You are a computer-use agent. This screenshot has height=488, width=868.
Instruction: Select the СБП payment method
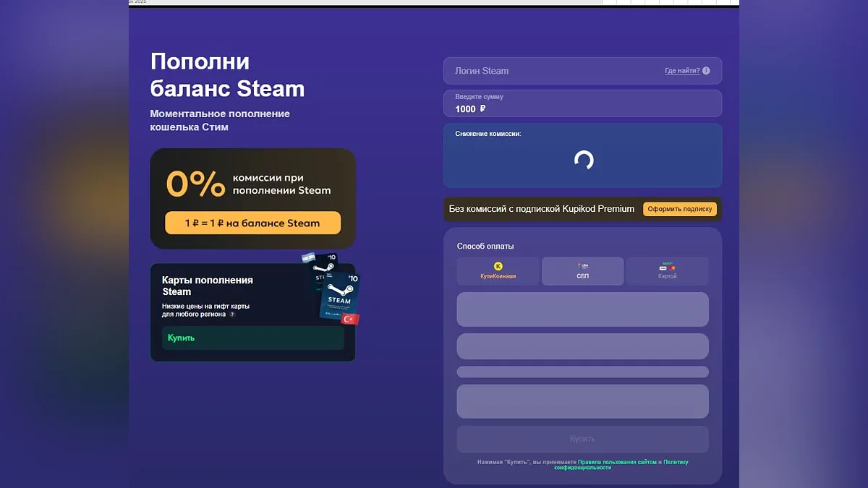click(x=583, y=271)
